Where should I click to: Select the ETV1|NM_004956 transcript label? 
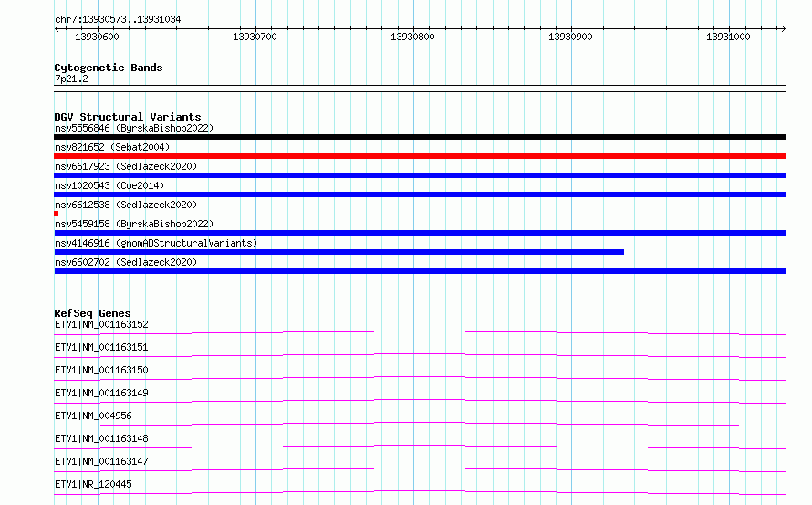point(93,416)
